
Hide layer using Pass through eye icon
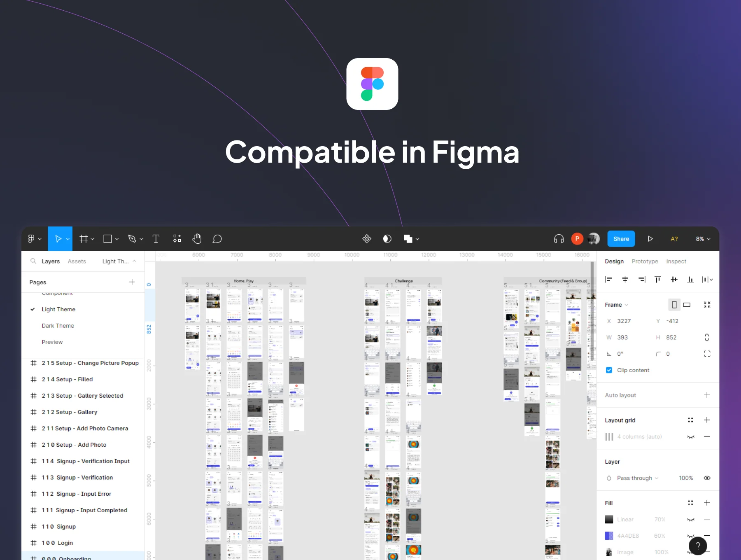(707, 478)
